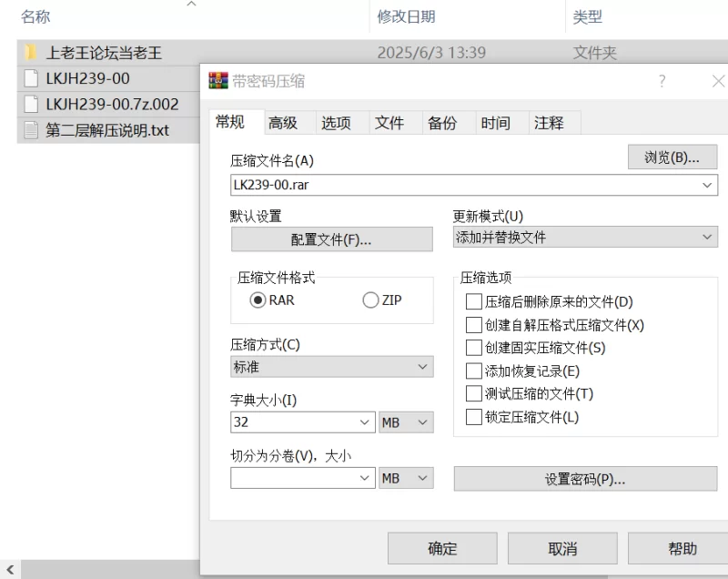Click the date 2025/6/3 13:39
The height and width of the screenshot is (579, 728).
point(431,53)
